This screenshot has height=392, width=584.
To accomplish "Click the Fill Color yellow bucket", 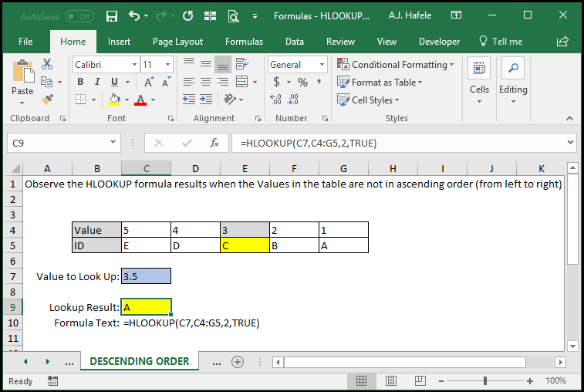I will tap(114, 100).
